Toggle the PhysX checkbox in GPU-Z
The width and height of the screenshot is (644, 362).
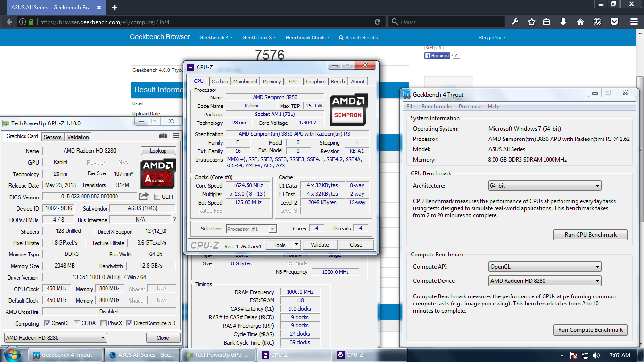click(103, 323)
